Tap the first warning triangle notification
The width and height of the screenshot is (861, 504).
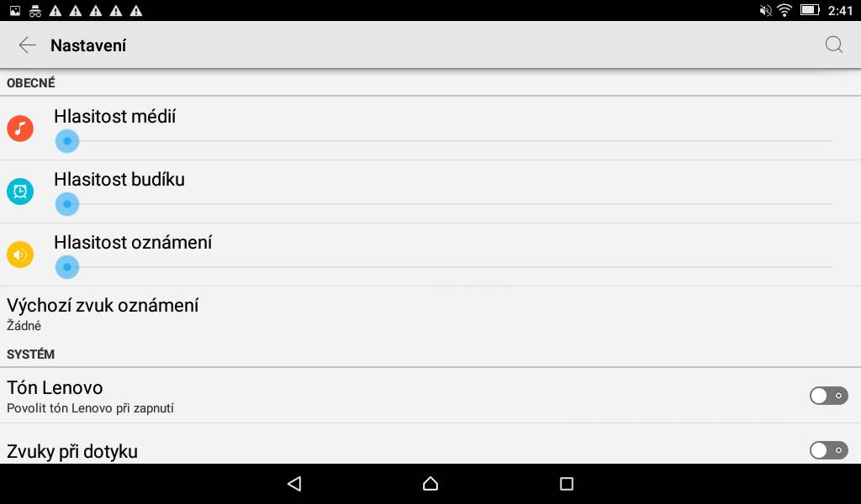click(x=55, y=10)
